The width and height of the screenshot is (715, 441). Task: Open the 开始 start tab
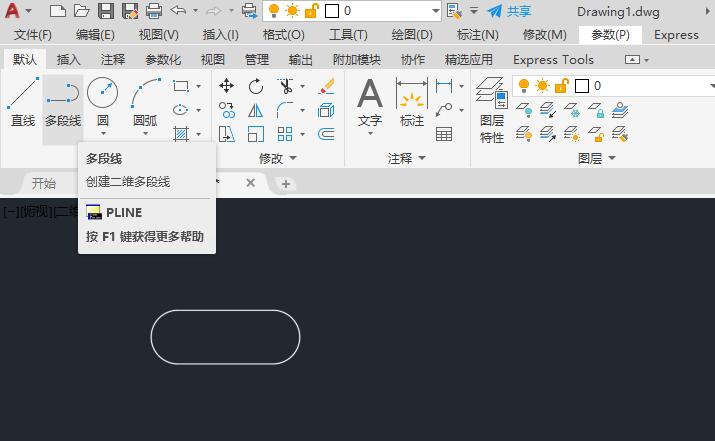tap(44, 183)
